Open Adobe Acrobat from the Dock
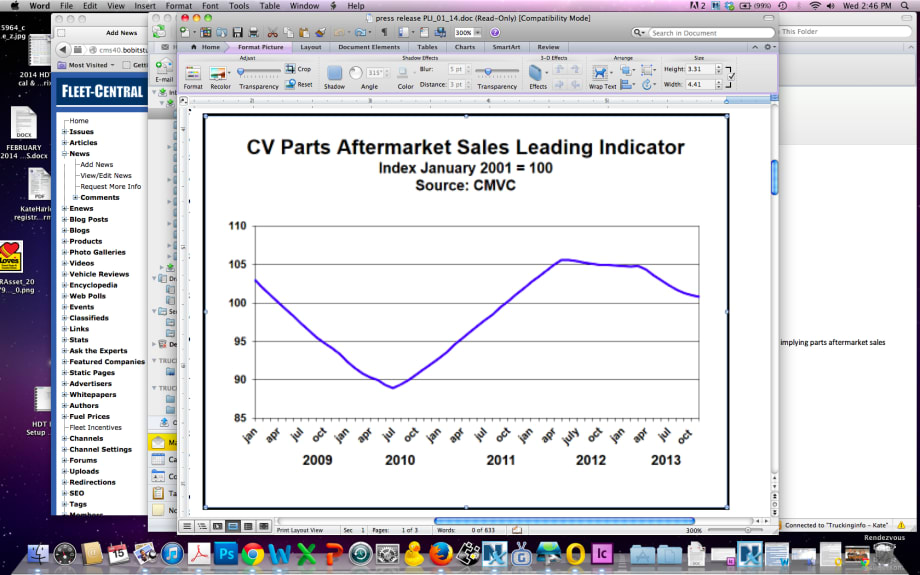Viewport: 920px width, 575px height. click(x=199, y=553)
